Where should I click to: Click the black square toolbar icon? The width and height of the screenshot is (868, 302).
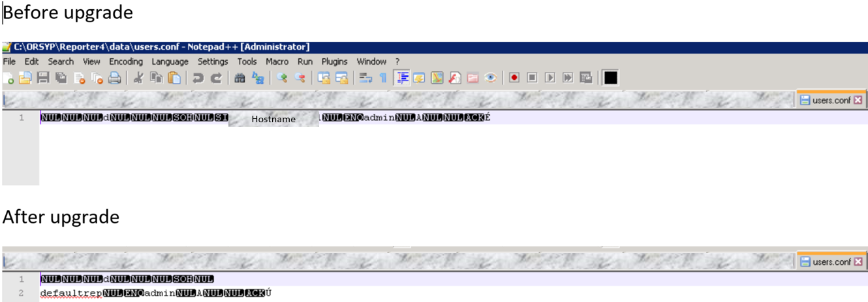(x=610, y=78)
